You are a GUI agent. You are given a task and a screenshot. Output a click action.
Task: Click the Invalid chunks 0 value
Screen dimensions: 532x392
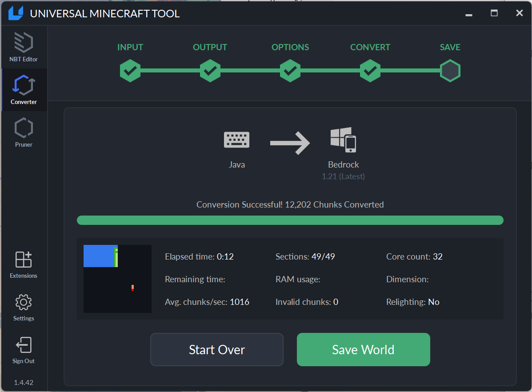336,302
